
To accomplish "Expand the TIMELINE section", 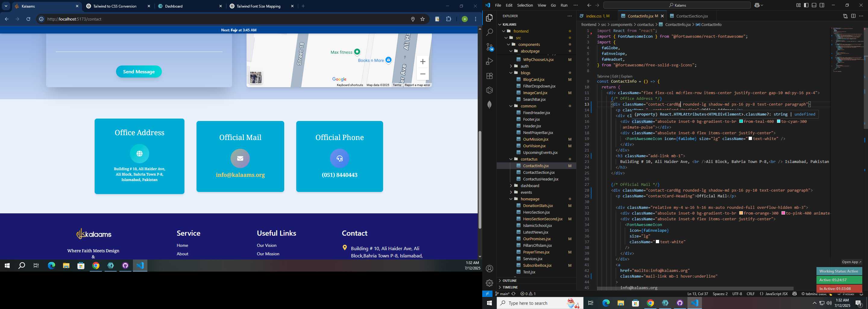I will click(510, 287).
